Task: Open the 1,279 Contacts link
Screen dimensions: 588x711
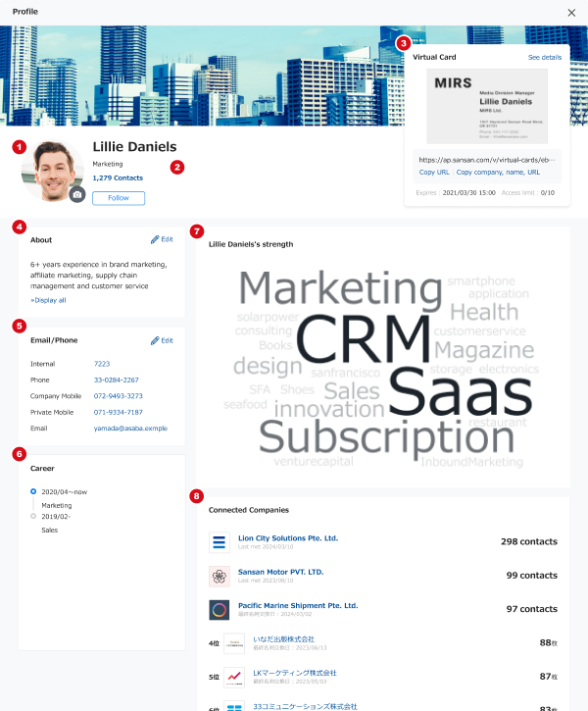Action: coord(117,178)
